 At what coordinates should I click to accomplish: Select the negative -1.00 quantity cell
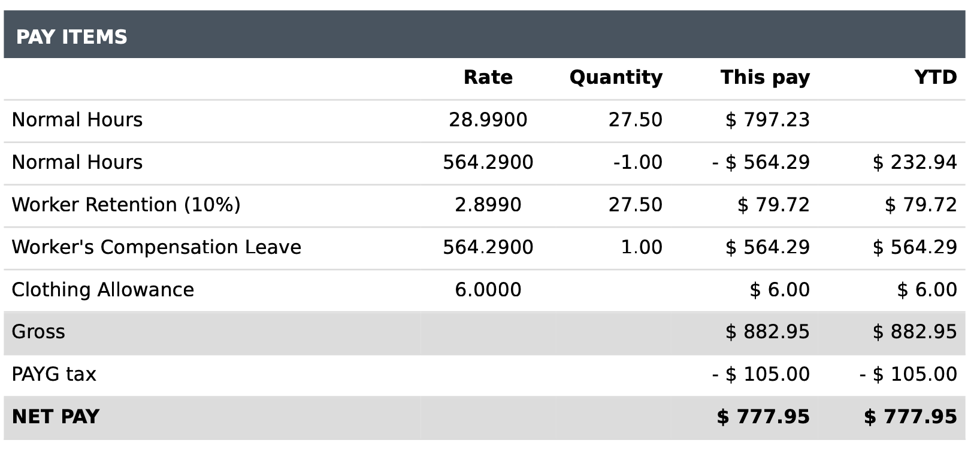[x=637, y=162]
